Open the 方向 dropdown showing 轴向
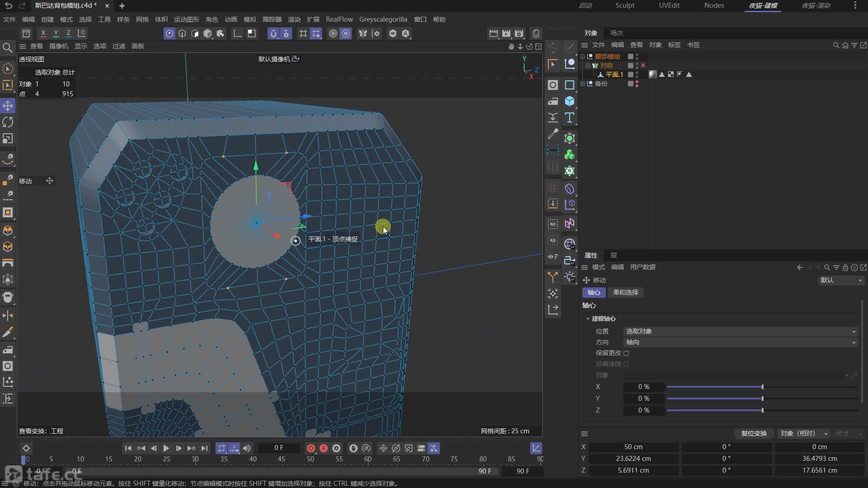 point(740,343)
